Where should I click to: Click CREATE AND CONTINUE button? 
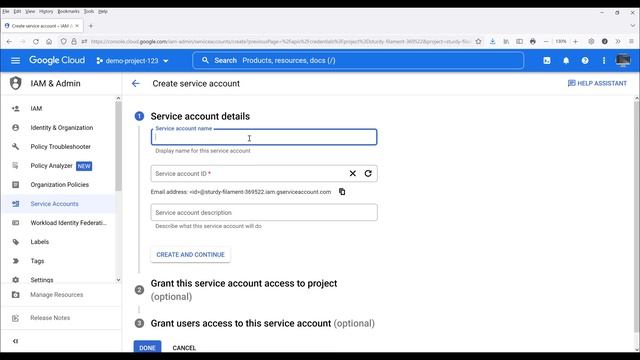[x=190, y=255]
